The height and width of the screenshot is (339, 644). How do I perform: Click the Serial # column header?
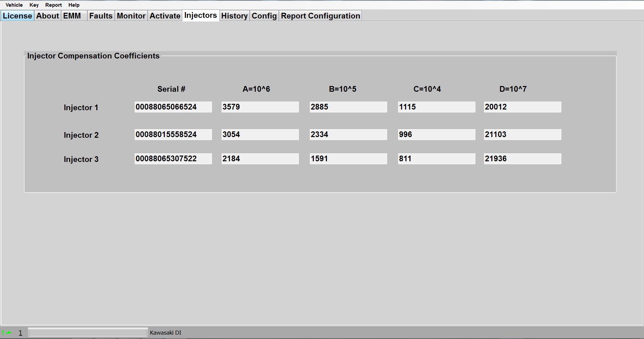pos(171,89)
